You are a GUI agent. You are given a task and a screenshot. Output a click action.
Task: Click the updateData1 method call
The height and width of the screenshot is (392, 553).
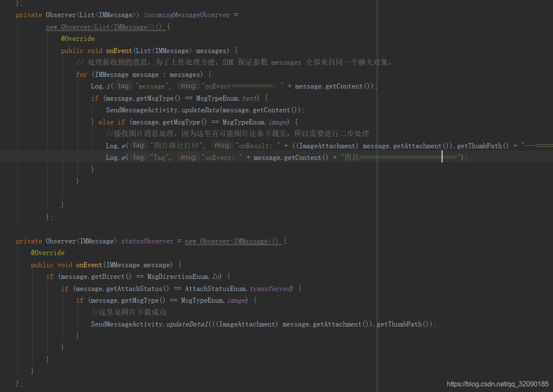pyautogui.click(x=187, y=324)
